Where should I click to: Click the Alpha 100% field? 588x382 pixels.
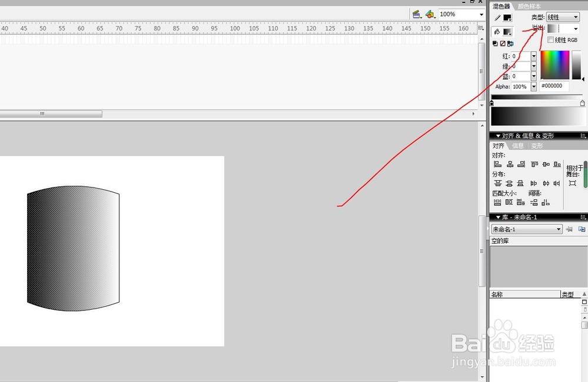click(x=521, y=86)
